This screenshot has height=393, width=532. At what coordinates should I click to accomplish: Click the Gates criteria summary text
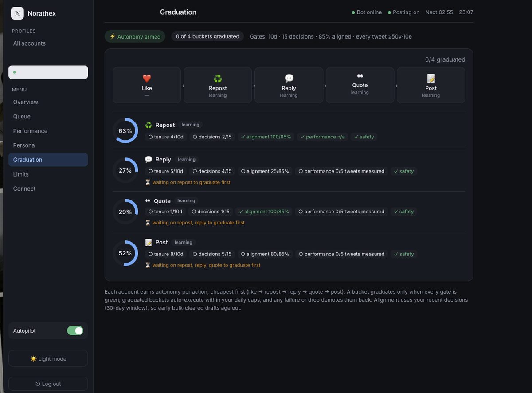point(331,36)
